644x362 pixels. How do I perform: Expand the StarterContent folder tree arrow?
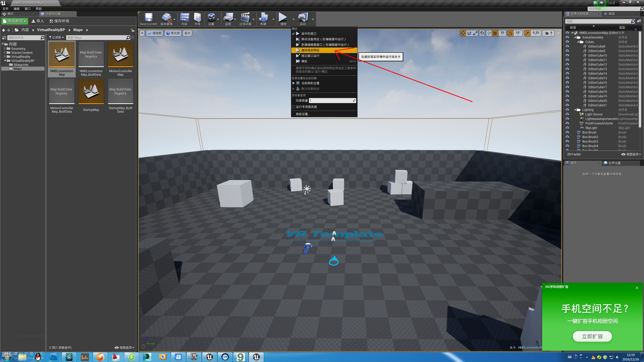[5, 53]
